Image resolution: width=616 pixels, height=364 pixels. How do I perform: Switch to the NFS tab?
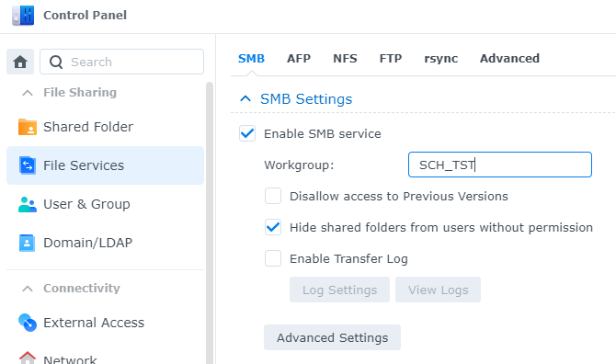345,58
